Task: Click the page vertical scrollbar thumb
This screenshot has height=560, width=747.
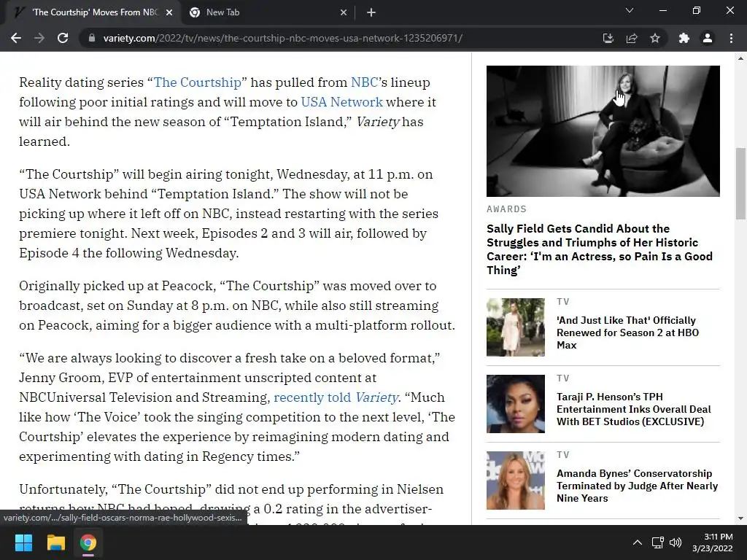Action: 740,183
